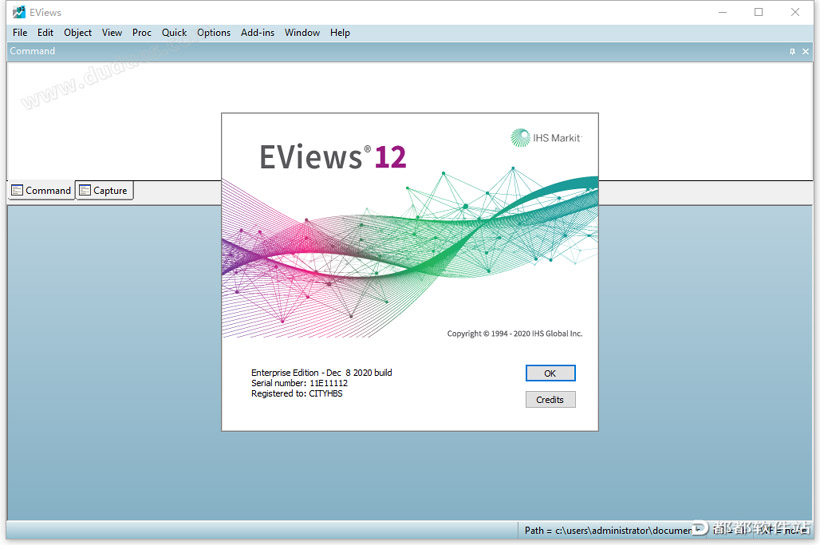
Task: Click the EViews 12 title logo
Action: tap(333, 157)
